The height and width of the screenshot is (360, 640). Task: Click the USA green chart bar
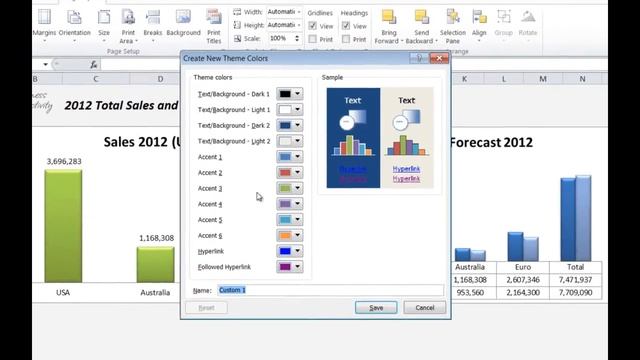click(63, 226)
